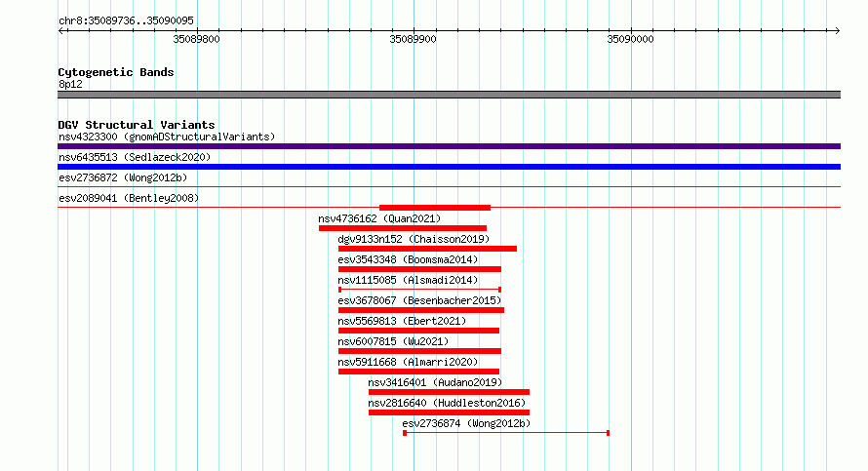The width and height of the screenshot is (868, 471).
Task: Click the nsv6435513 (Sedlazeck2020) label
Action: (135, 157)
